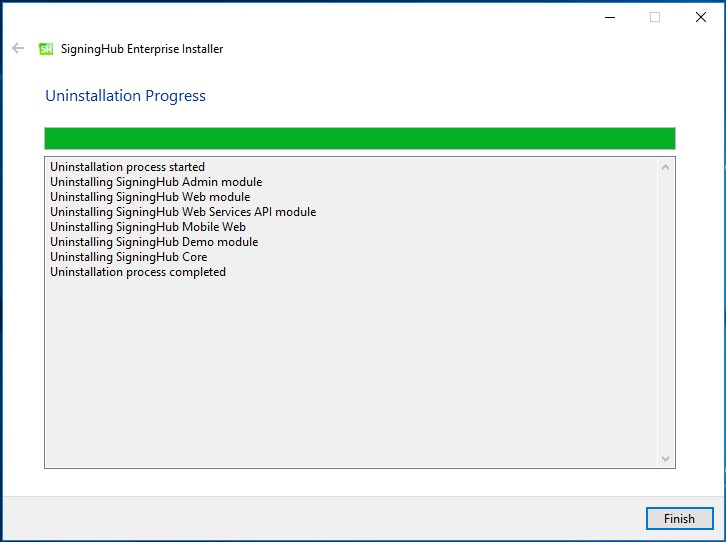726x542 pixels.
Task: Select 'Uninstalling SigningHub Mobile Web' line
Action: point(148,227)
